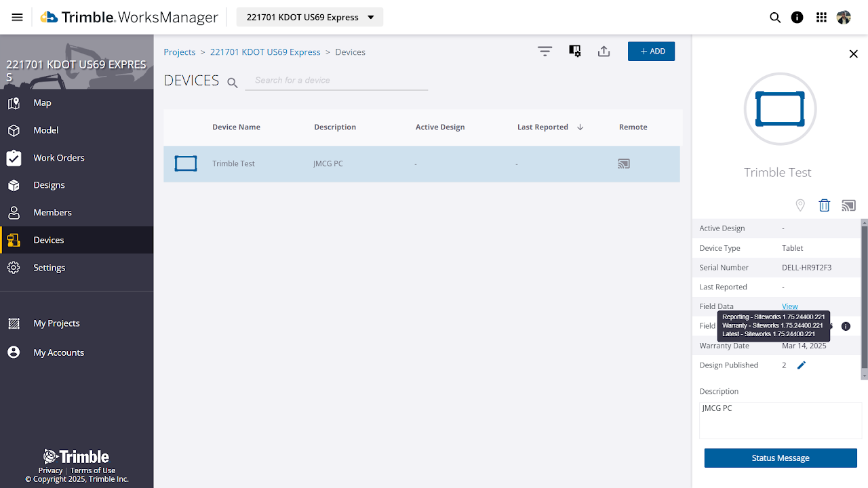Click the location pin icon in device panel

(x=800, y=205)
